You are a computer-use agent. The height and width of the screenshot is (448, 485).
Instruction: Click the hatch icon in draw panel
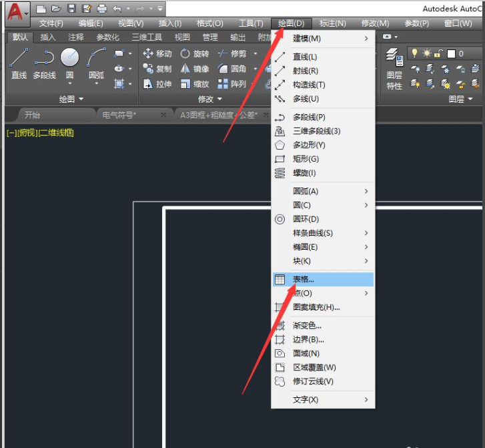pos(119,83)
